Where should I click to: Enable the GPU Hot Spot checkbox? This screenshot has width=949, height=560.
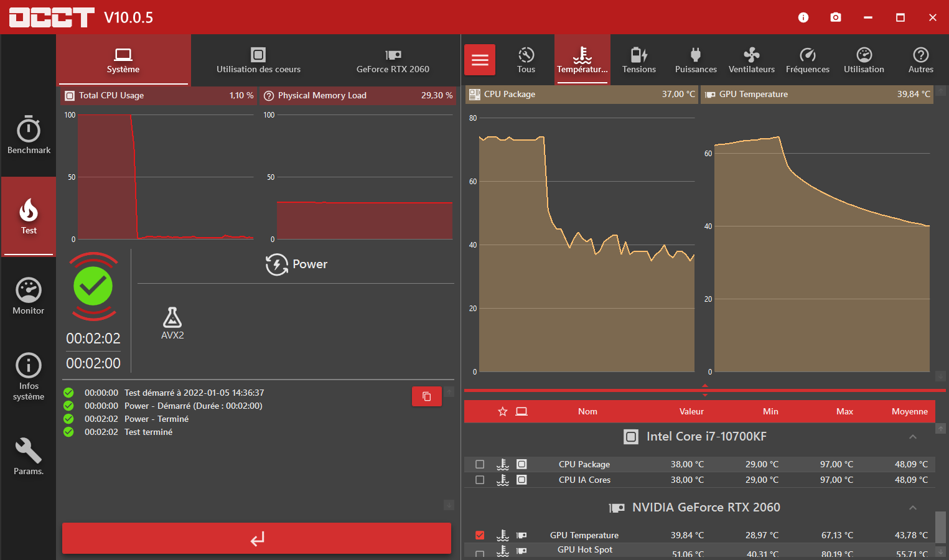480,553
